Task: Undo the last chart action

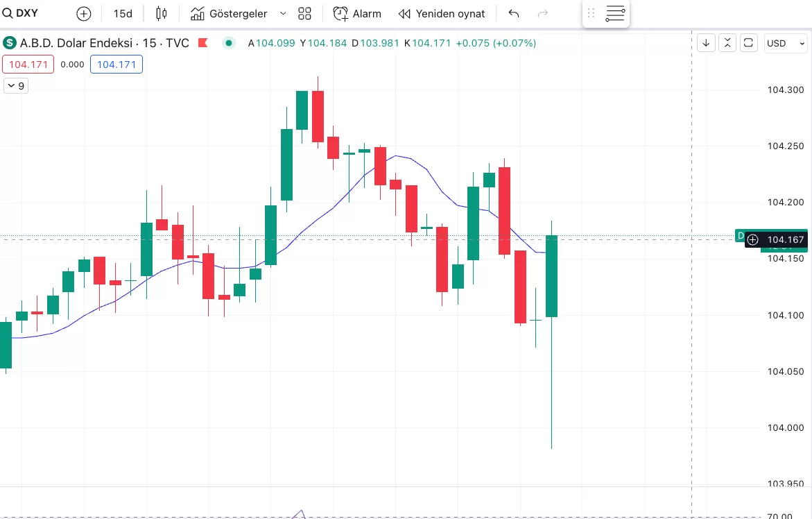Action: tap(514, 14)
